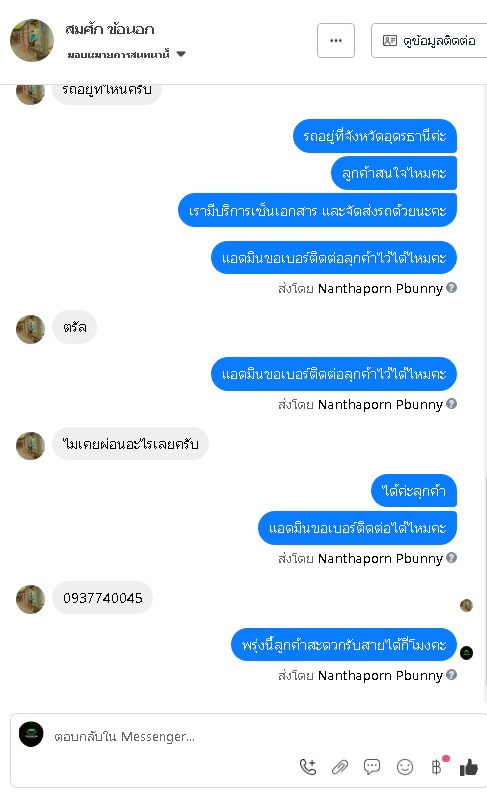The width and height of the screenshot is (487, 793).
Task: Click the baht payment icon
Action: pyautogui.click(x=436, y=767)
